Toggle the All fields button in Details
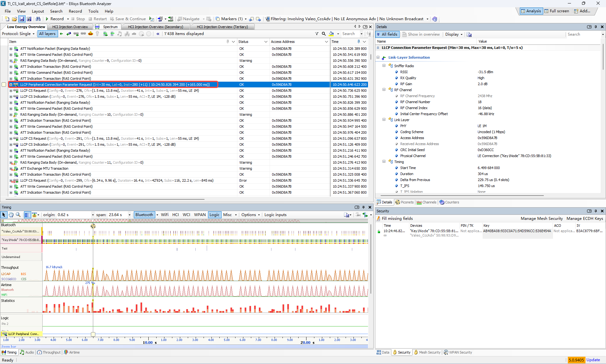Screen dimensions: 606x364 388,34
